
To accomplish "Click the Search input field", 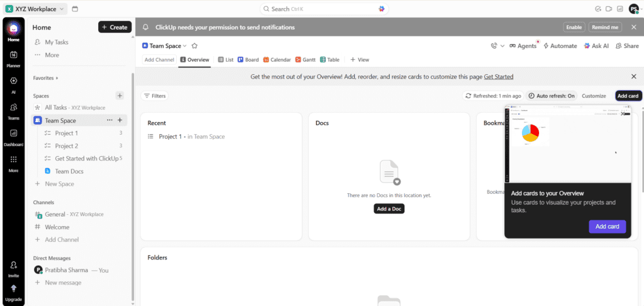I will [x=324, y=9].
